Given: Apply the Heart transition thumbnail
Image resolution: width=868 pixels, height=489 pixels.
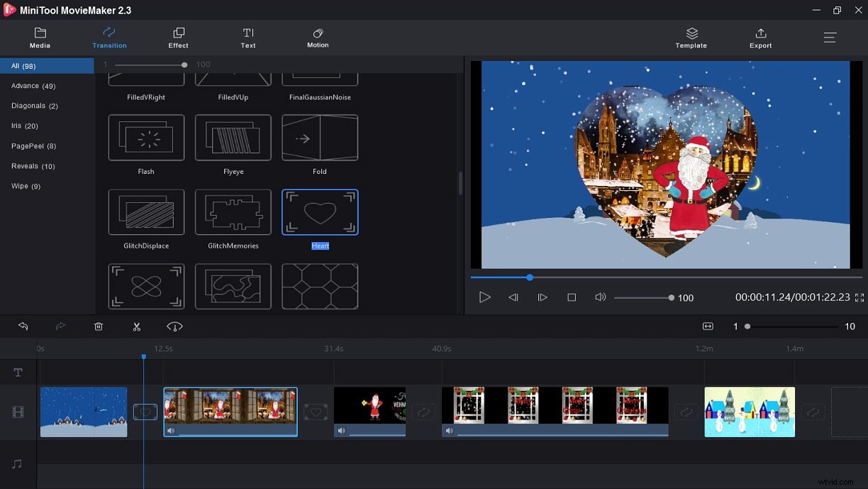Looking at the screenshot, I should click(x=320, y=211).
